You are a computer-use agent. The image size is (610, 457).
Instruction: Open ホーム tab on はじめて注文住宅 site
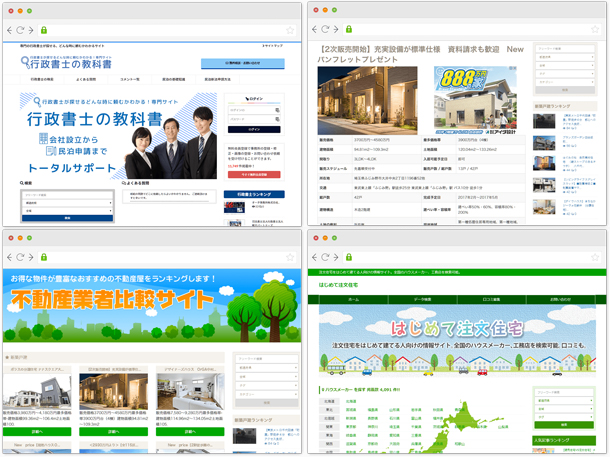353,299
